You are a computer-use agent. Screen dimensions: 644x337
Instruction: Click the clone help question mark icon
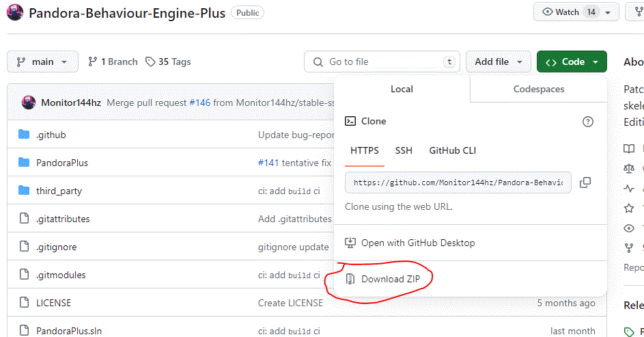(587, 121)
